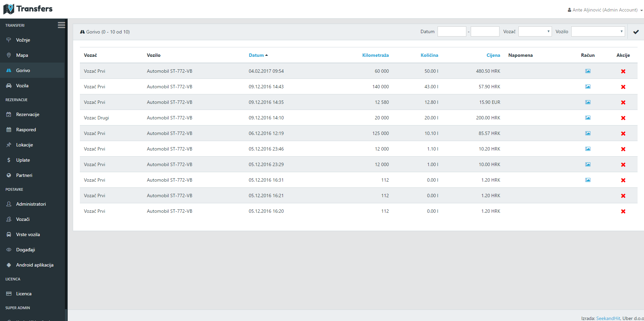The width and height of the screenshot is (644, 321).
Task: Apply filters with the checkmark button
Action: point(636,32)
